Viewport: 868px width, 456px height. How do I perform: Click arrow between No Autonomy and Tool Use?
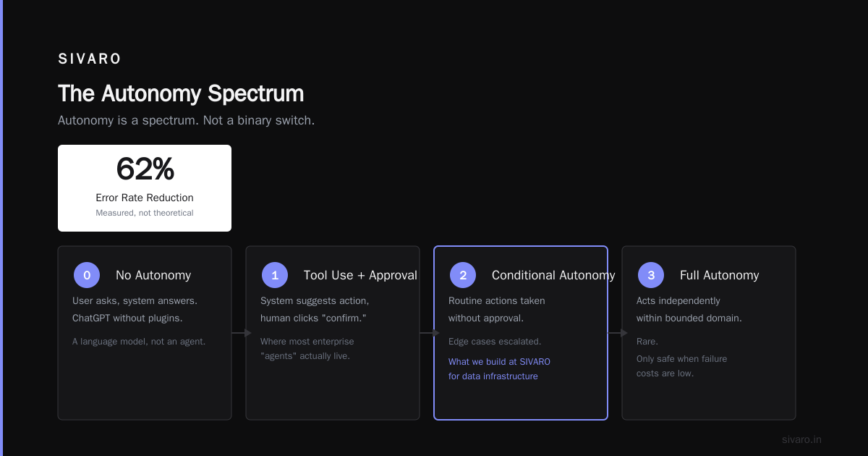pos(242,333)
